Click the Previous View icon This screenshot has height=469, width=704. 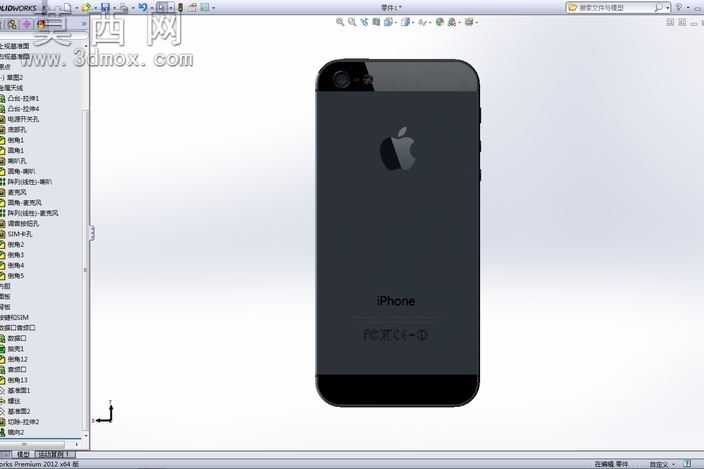coord(364,22)
